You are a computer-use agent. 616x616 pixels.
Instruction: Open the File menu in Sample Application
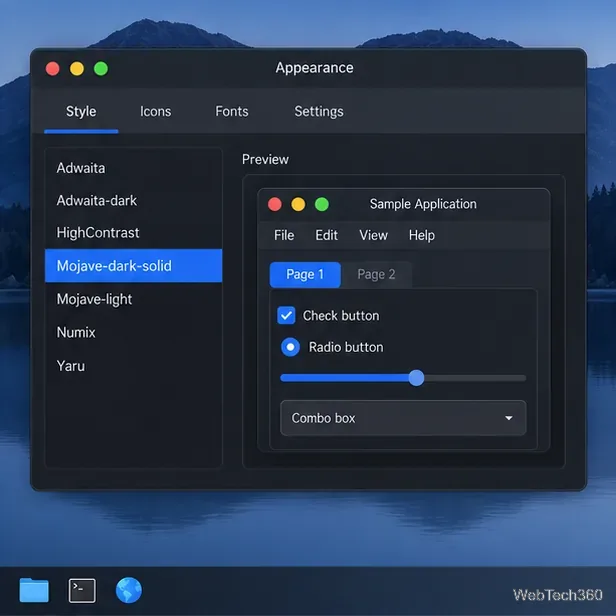[284, 235]
